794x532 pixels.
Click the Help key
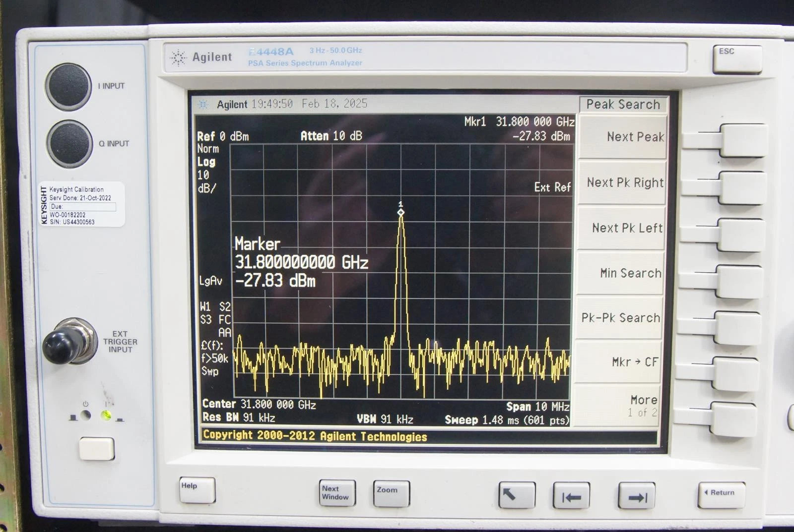point(197,490)
